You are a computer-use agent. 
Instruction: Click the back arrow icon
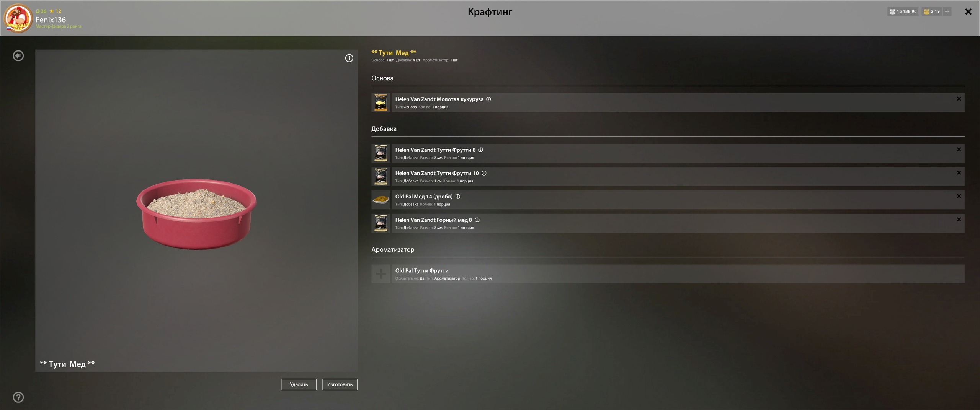point(18,56)
